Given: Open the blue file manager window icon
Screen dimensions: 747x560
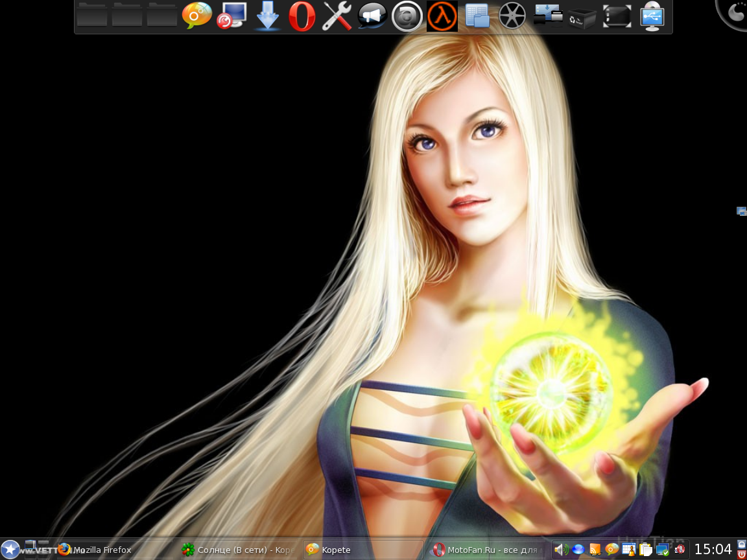Looking at the screenshot, I should (477, 16).
